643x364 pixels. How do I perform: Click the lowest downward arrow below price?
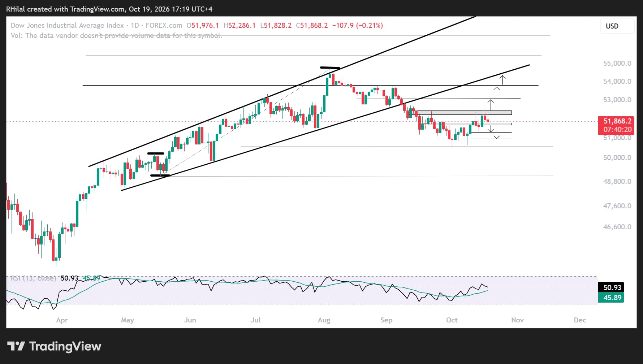497,135
